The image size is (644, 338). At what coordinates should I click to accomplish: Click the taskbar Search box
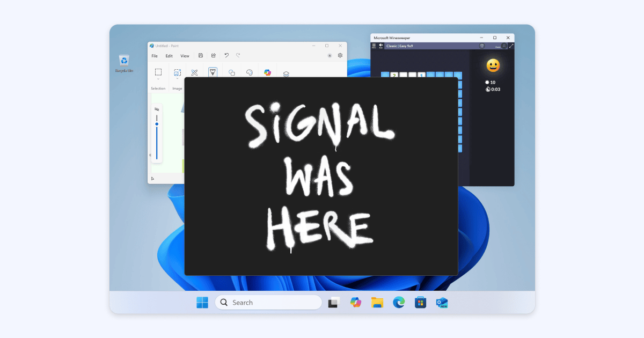coord(268,303)
